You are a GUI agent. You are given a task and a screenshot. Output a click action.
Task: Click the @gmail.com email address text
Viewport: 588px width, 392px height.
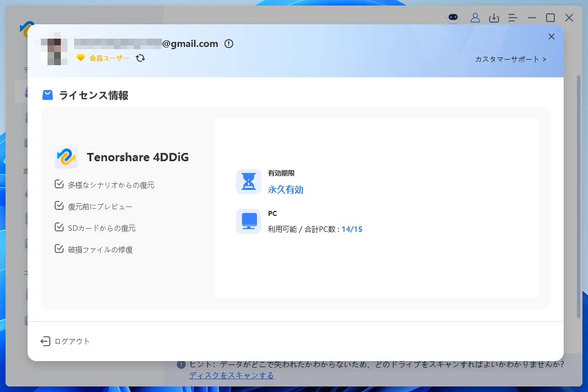(190, 44)
